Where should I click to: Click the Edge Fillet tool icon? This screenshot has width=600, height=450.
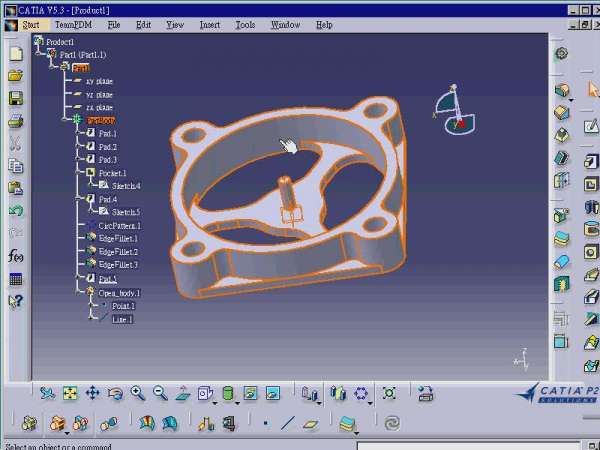point(561,90)
